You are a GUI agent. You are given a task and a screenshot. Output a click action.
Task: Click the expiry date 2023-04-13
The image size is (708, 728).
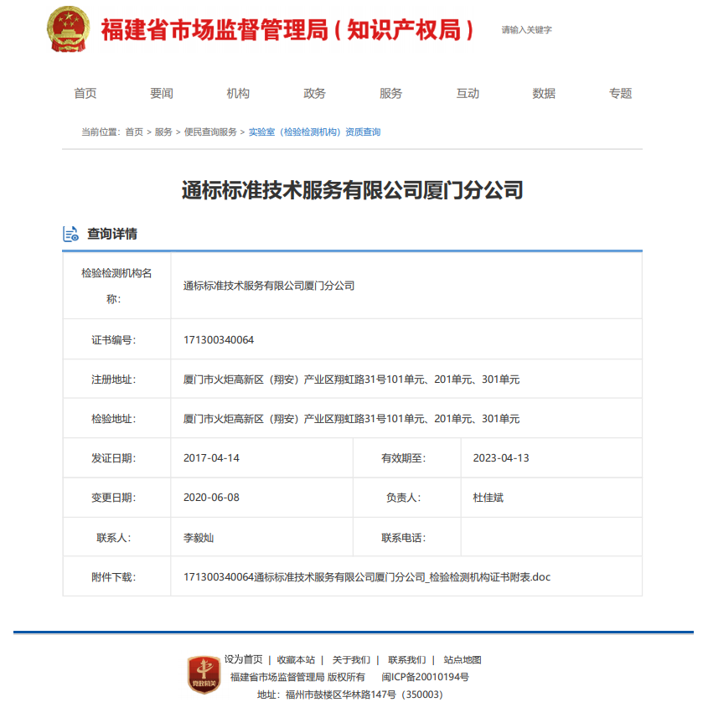coord(501,458)
